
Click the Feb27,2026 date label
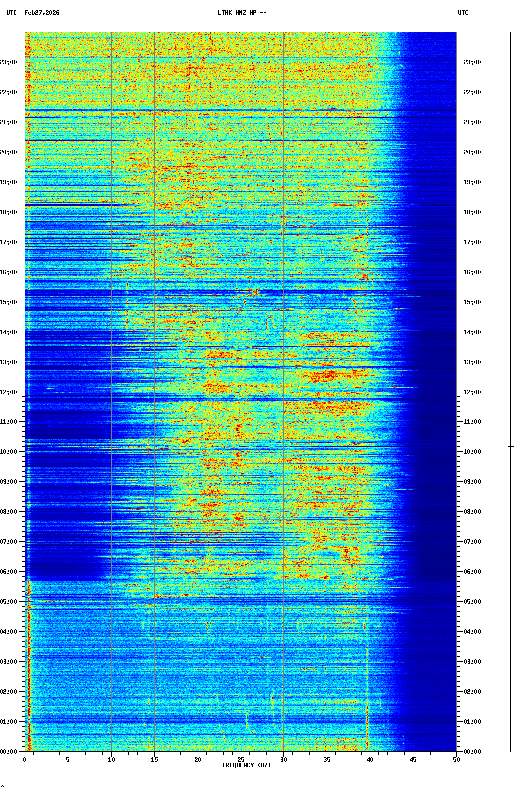(x=42, y=13)
